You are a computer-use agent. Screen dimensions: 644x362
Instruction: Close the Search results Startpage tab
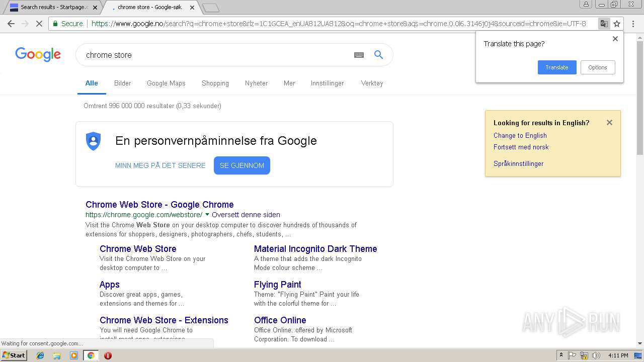[95, 8]
